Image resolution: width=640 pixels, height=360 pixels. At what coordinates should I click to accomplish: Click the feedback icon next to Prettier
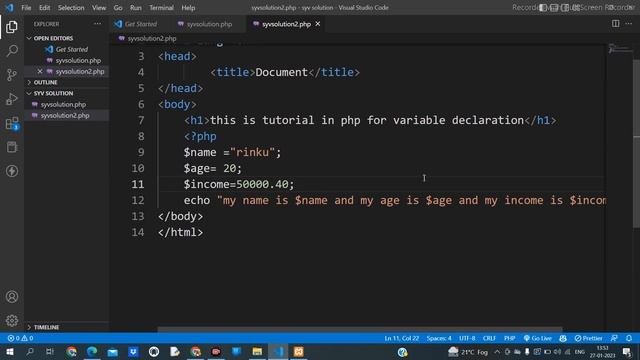(x=614, y=338)
